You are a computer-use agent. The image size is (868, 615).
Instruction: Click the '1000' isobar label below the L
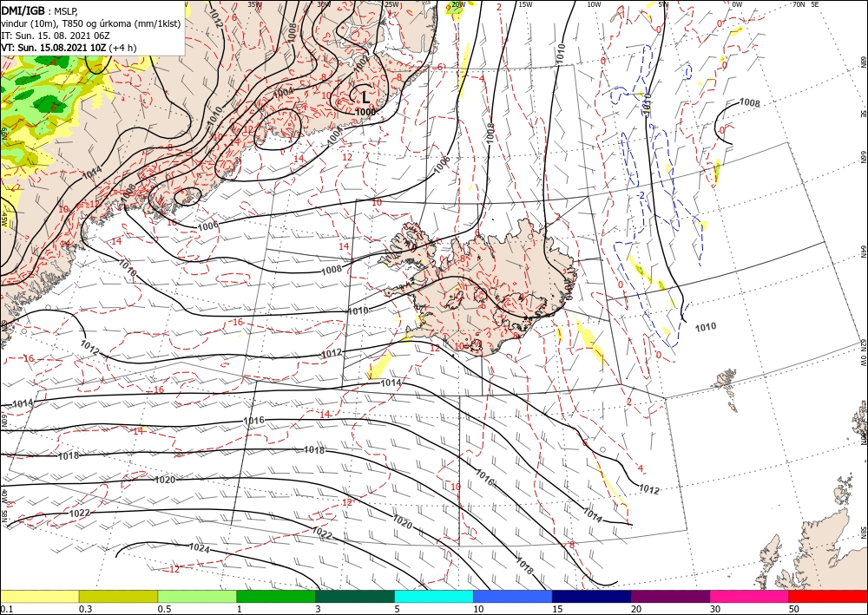[365, 112]
